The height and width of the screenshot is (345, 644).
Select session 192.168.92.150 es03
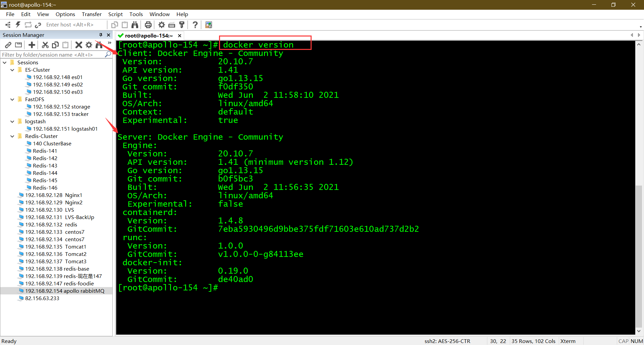[58, 92]
